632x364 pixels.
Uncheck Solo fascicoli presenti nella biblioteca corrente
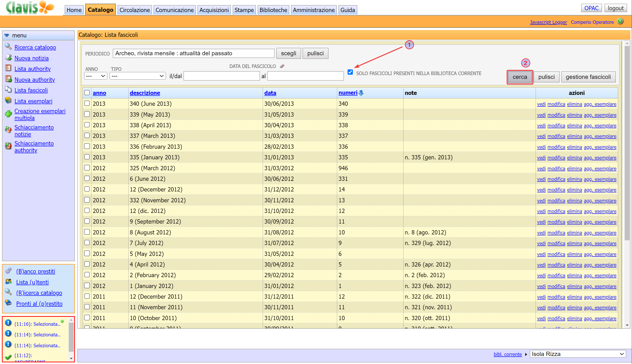[350, 72]
